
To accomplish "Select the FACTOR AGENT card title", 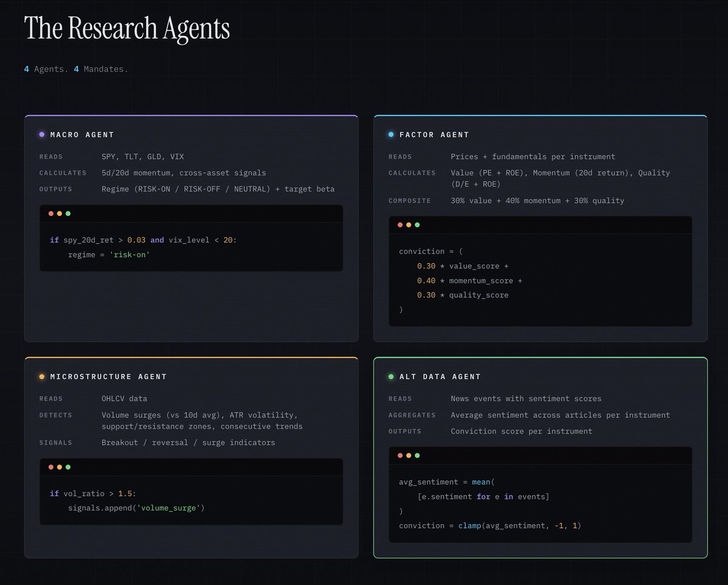I will pos(434,135).
